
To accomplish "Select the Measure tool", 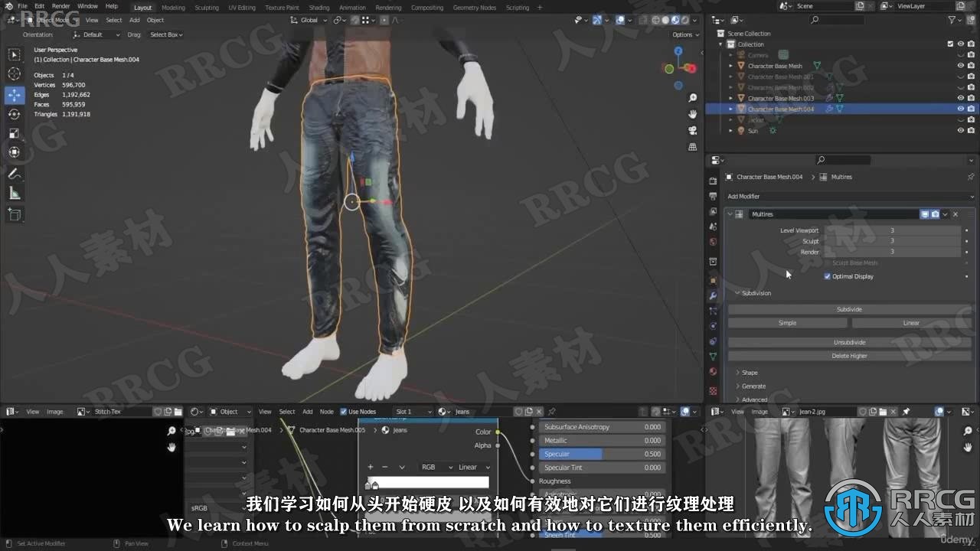I will pyautogui.click(x=15, y=193).
